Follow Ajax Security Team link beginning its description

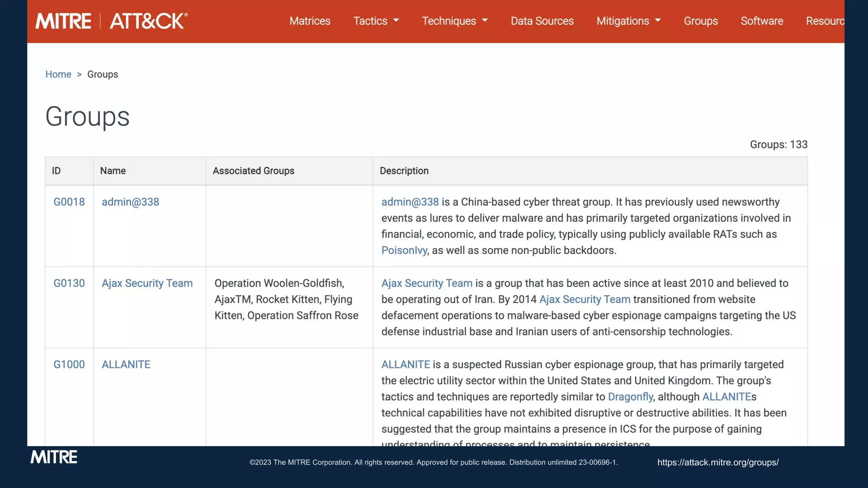click(x=427, y=283)
